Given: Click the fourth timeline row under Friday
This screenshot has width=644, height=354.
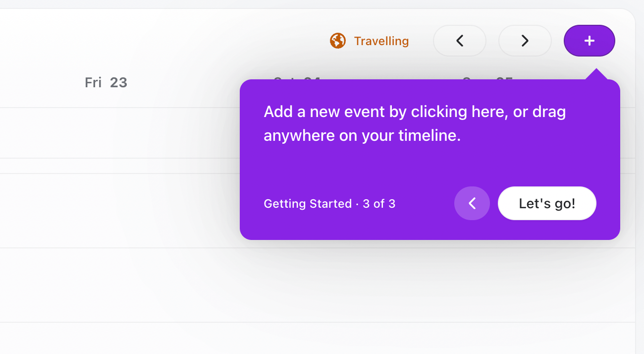Looking at the screenshot, I should tap(106, 285).
